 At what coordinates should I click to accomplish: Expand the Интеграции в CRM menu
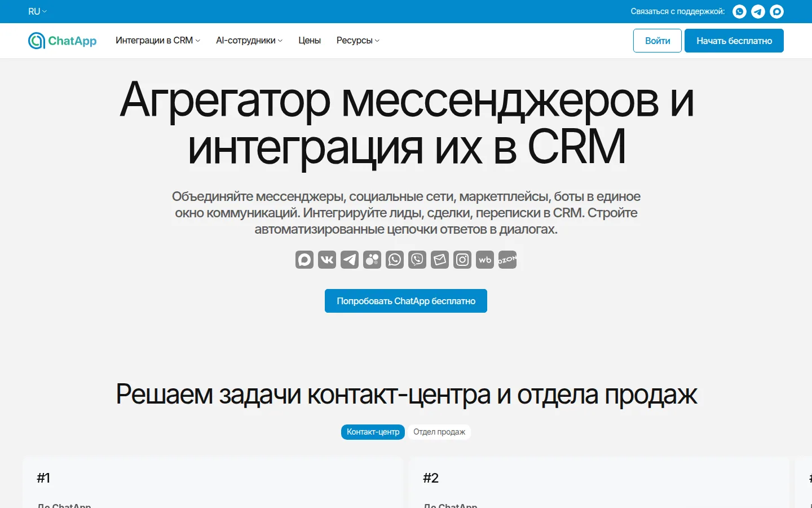pyautogui.click(x=158, y=41)
